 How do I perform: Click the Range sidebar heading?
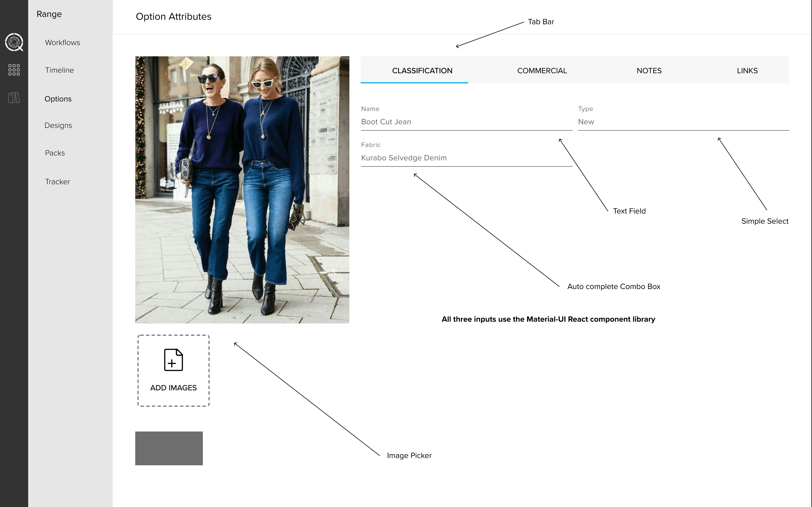(49, 14)
